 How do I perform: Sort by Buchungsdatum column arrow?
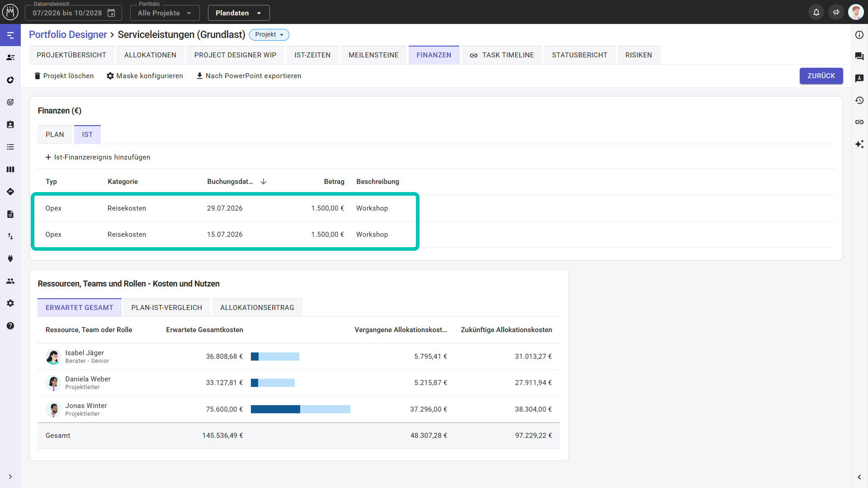(x=264, y=182)
